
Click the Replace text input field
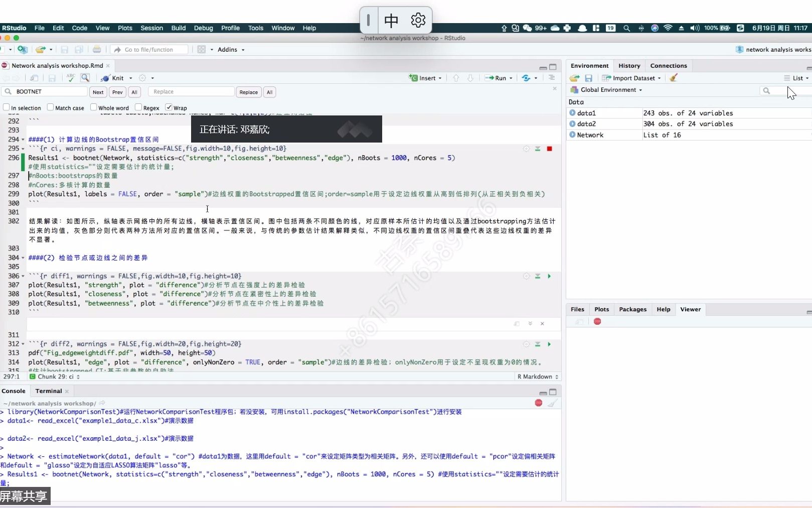191,91
